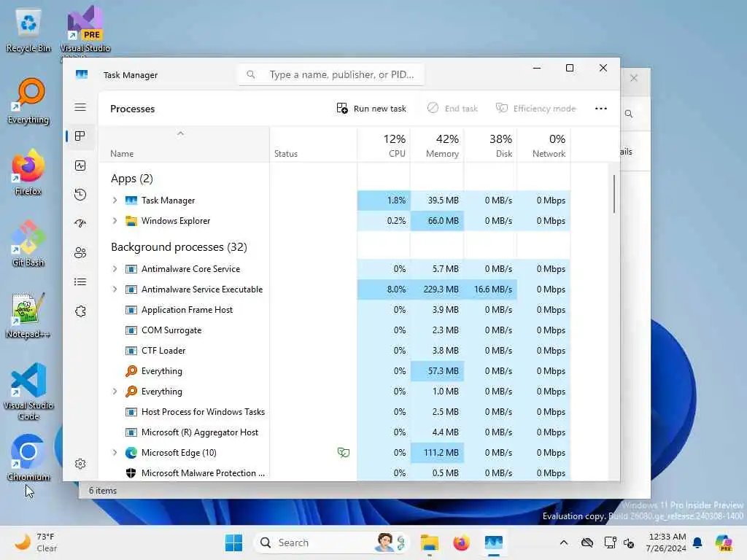Click Chromium desktop shortcut
The width and height of the screenshot is (747, 560).
pos(28,458)
